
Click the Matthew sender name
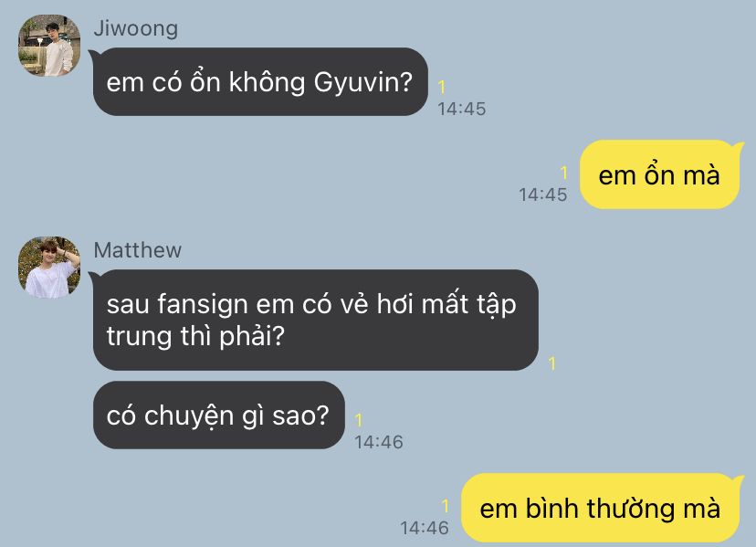(x=137, y=250)
